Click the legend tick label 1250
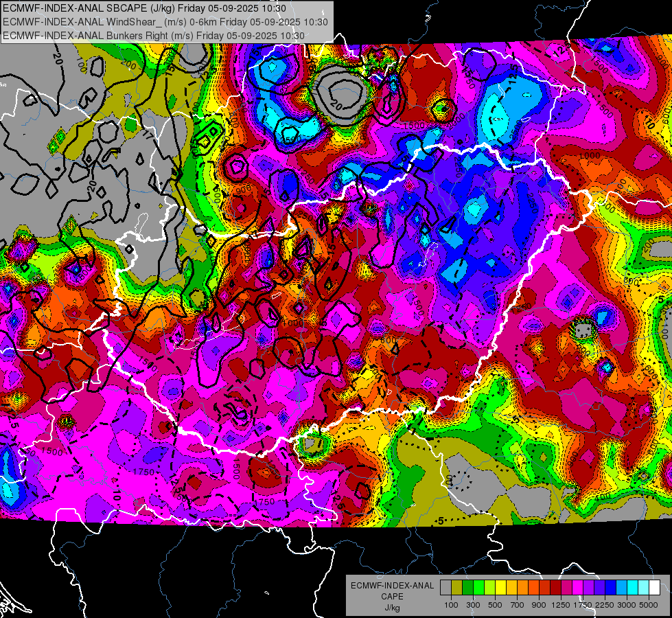Screen dimensions: 672x618 click(561, 605)
